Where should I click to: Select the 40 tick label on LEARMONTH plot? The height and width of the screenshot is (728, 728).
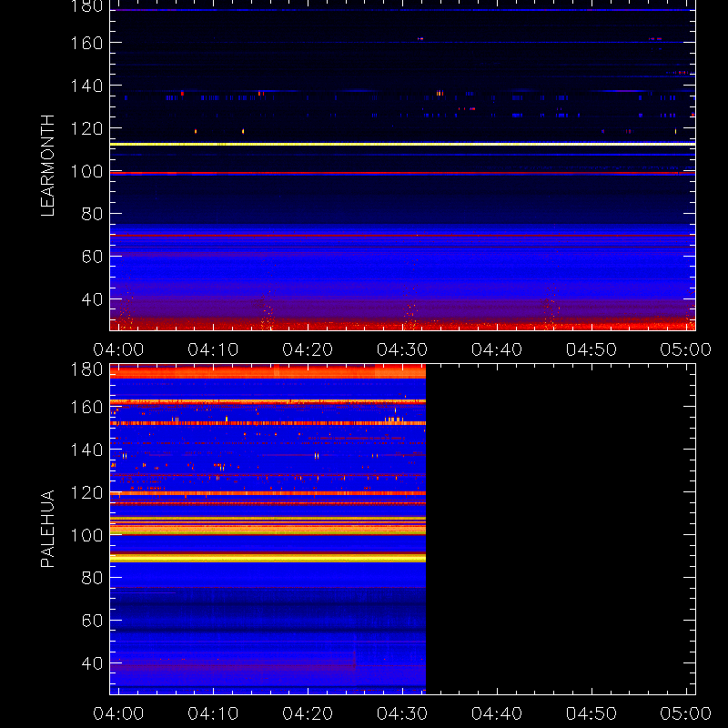[92, 299]
